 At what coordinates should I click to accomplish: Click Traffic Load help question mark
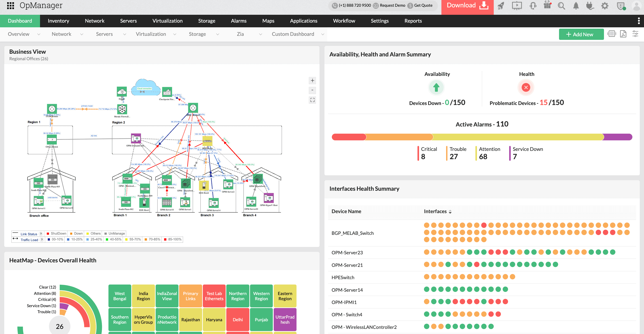pos(42,240)
